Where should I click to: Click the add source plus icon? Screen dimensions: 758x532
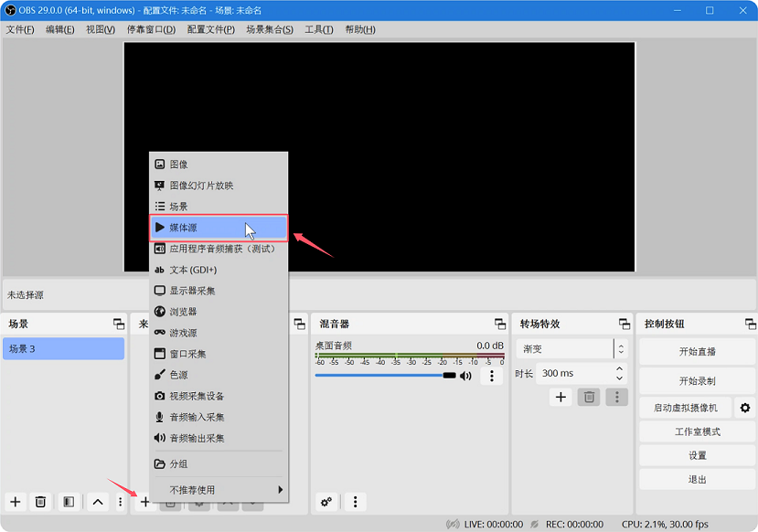(145, 502)
